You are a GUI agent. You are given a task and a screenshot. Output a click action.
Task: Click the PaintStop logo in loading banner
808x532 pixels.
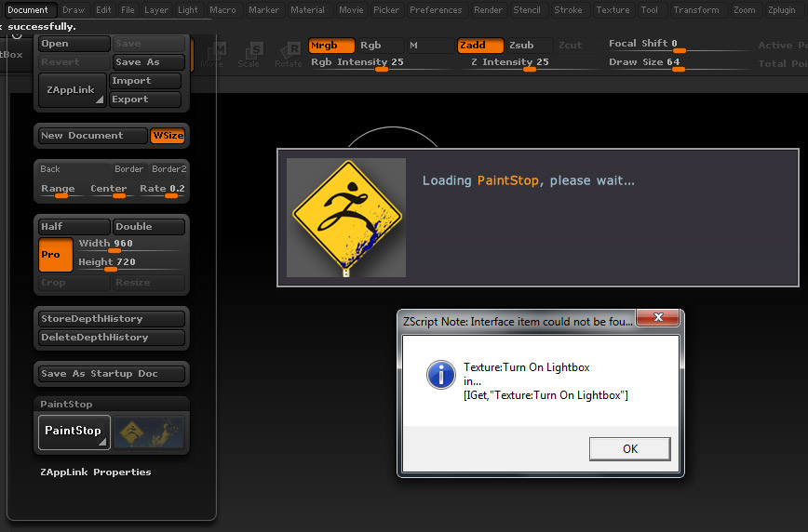346,218
